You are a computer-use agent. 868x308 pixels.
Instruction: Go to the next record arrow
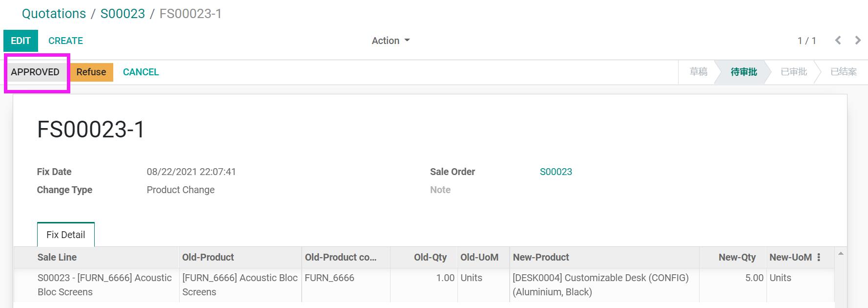pos(858,41)
